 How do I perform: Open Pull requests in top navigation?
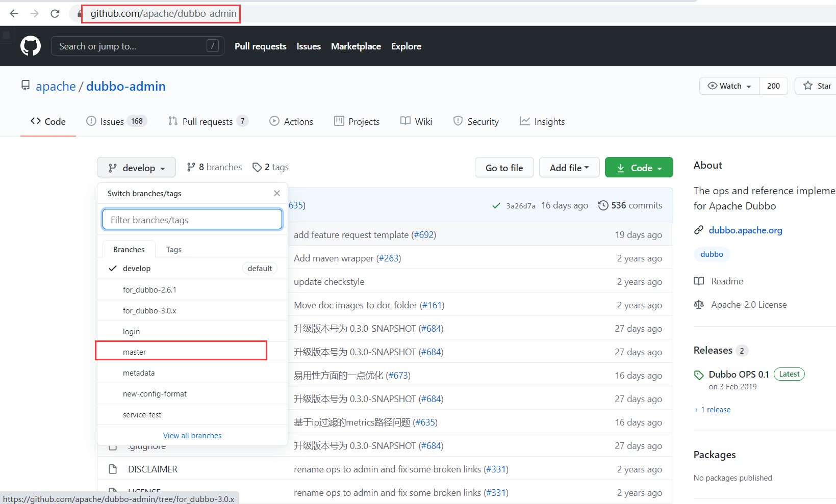(x=261, y=46)
